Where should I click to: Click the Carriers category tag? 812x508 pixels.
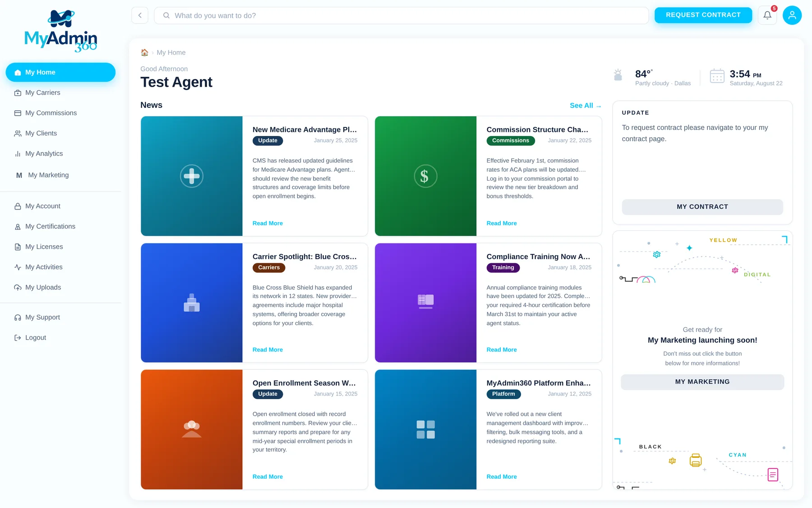269,267
